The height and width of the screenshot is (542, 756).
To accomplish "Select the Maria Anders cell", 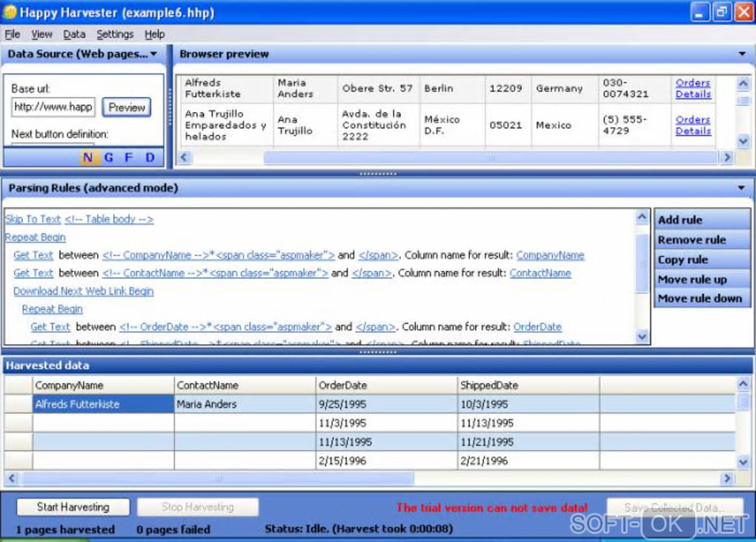I will [245, 404].
